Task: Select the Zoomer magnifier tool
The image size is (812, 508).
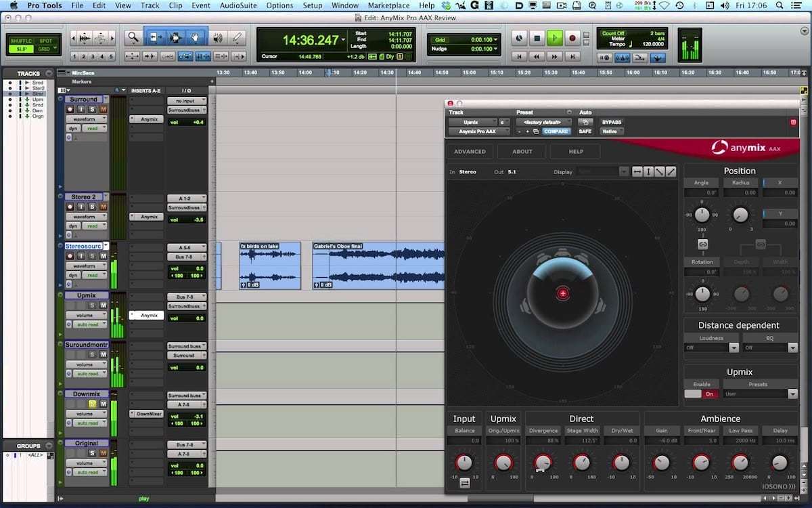Action: [x=133, y=38]
